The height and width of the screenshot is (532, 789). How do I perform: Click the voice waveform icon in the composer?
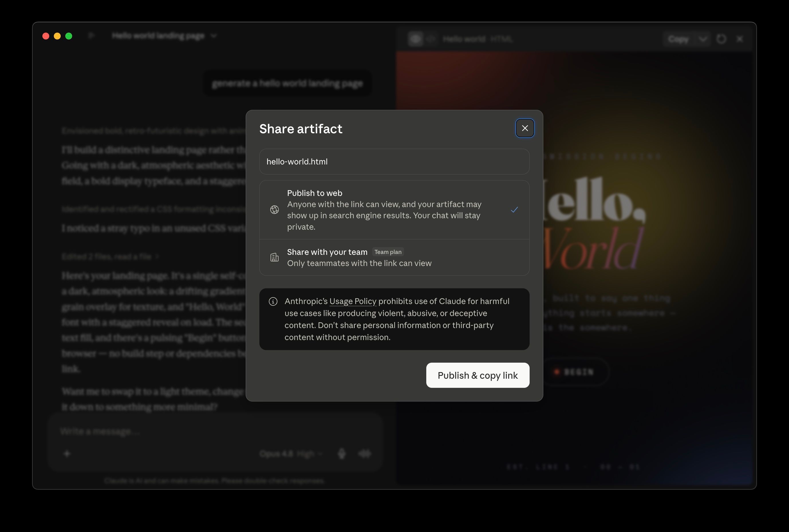coord(365,454)
